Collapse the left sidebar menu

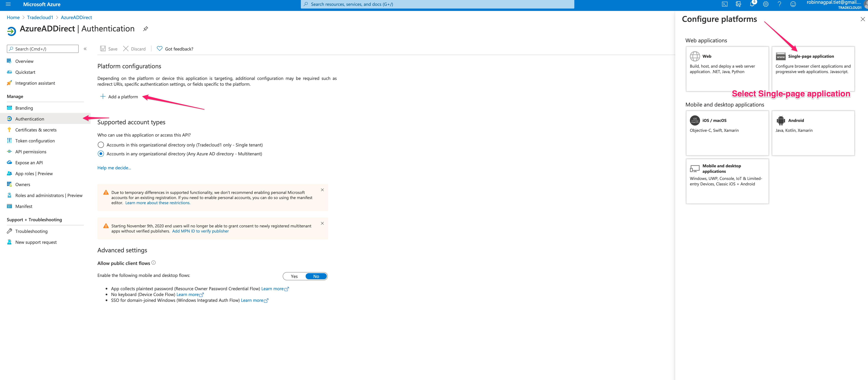pyautogui.click(x=85, y=49)
